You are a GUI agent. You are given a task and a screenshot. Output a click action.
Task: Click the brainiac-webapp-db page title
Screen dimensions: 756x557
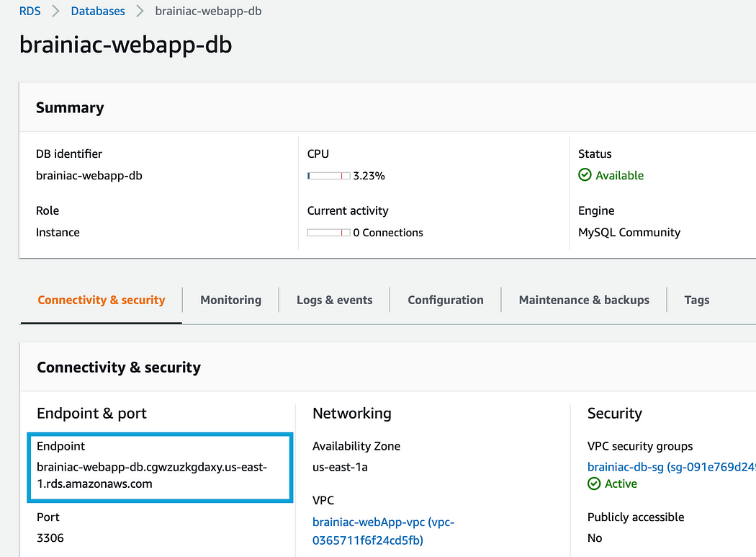[126, 45]
